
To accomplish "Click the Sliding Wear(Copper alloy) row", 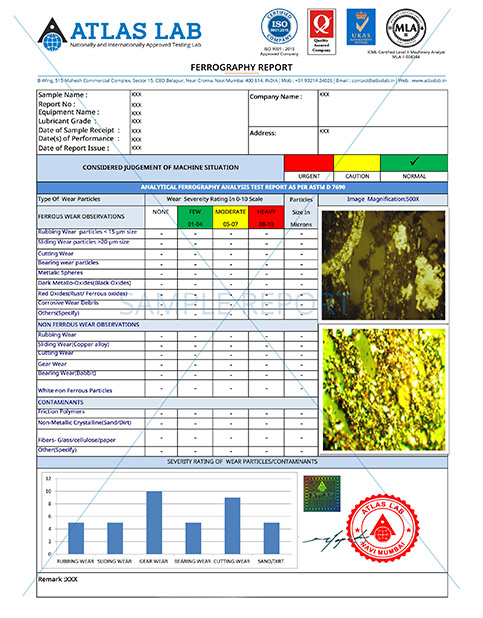I will click(177, 346).
